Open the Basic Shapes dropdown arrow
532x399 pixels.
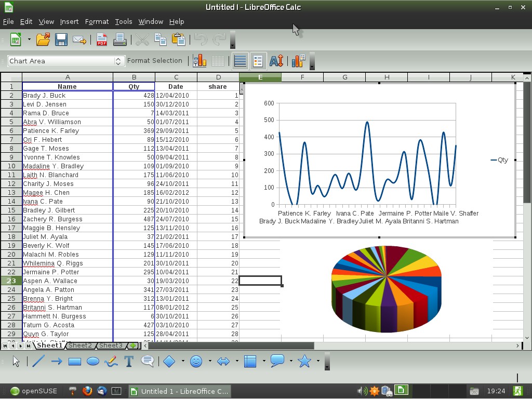click(183, 361)
